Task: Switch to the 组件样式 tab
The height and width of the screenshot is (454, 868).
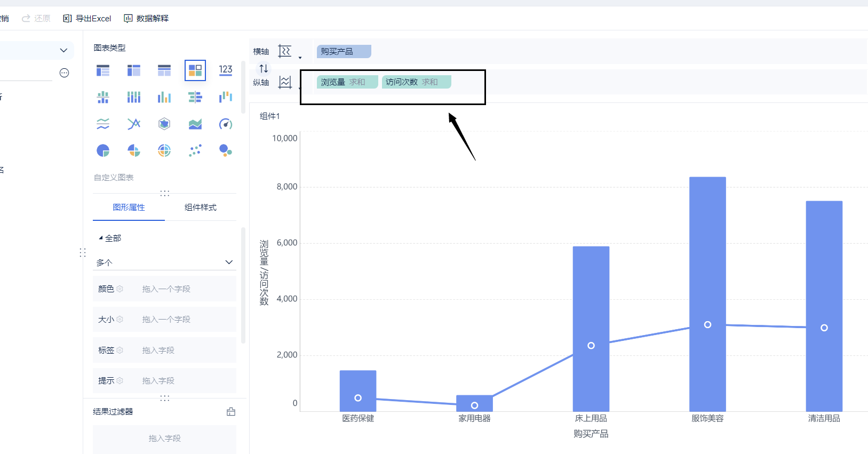Action: pos(201,208)
